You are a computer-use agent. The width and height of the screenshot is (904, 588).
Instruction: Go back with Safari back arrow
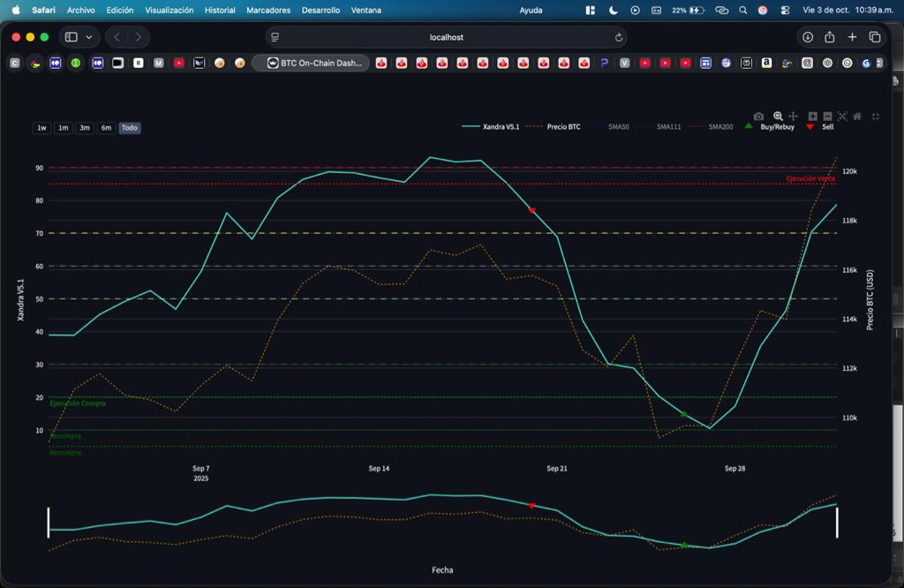pyautogui.click(x=117, y=37)
